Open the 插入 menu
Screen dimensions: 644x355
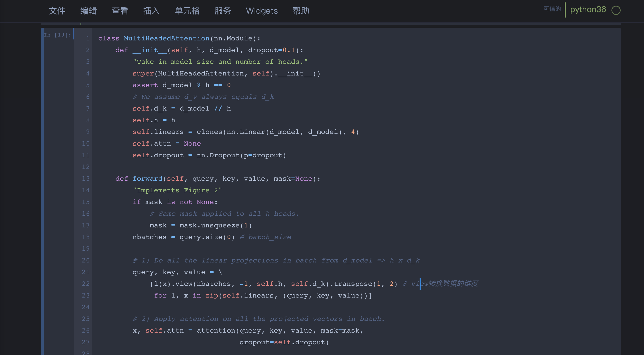tap(151, 11)
